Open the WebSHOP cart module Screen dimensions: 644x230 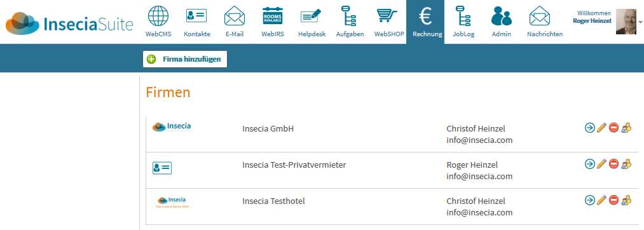click(x=388, y=22)
